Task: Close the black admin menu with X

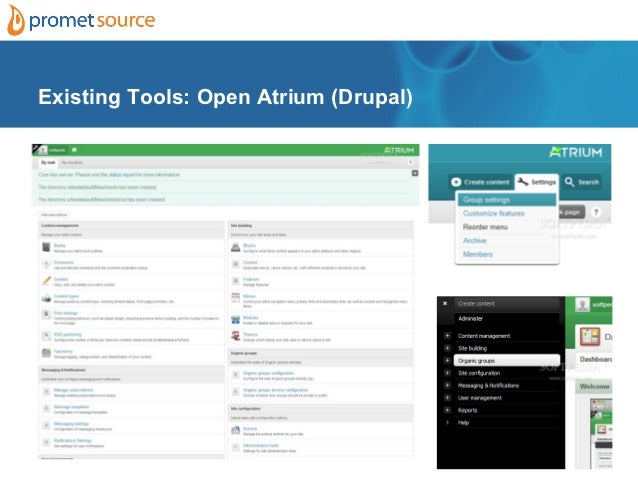Action: (445, 303)
